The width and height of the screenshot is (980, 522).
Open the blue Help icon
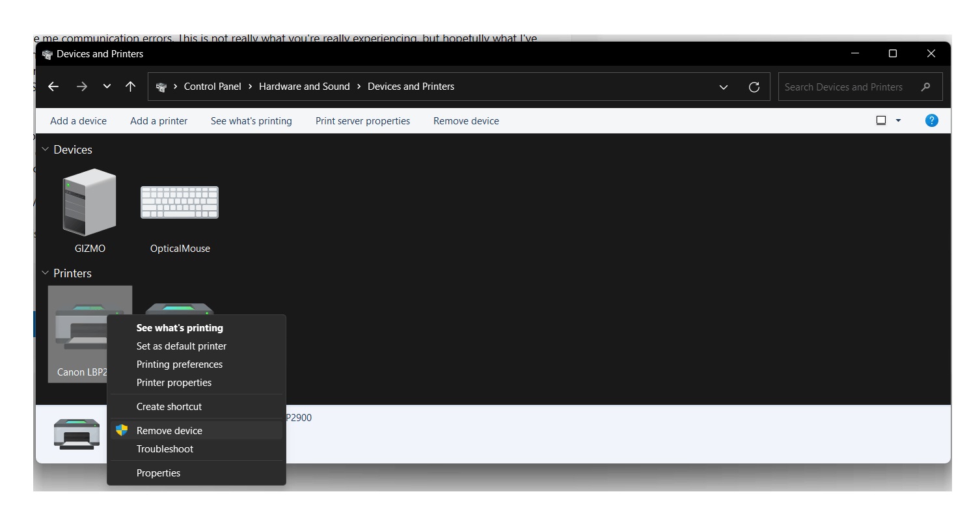932,120
